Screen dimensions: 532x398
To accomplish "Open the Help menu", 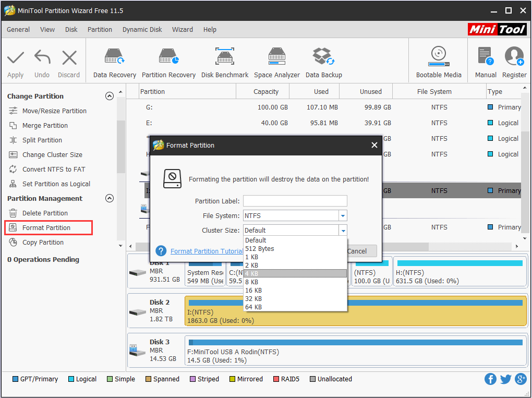I will (210, 30).
